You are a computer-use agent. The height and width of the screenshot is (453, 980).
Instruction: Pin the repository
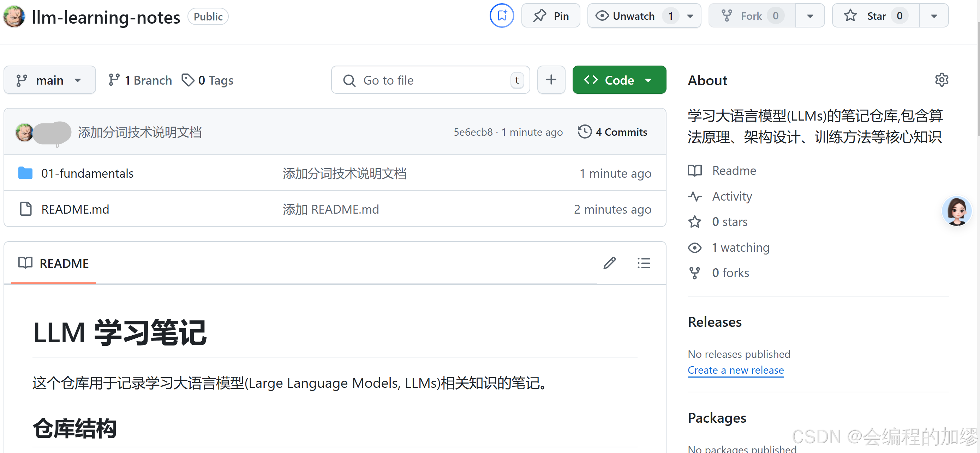coord(550,16)
